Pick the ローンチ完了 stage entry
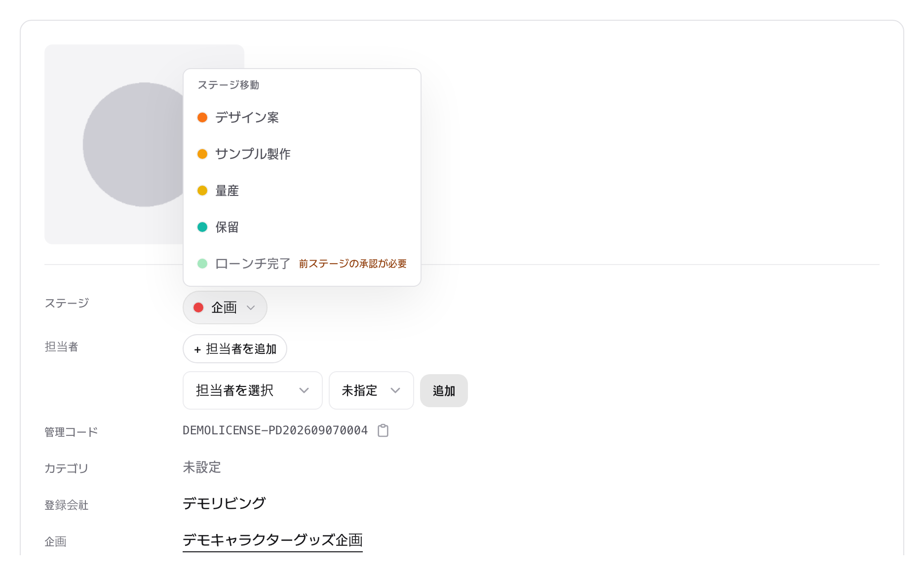 click(302, 264)
